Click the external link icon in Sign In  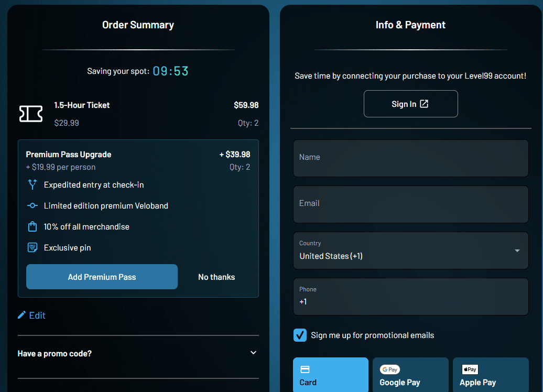pyautogui.click(x=424, y=104)
